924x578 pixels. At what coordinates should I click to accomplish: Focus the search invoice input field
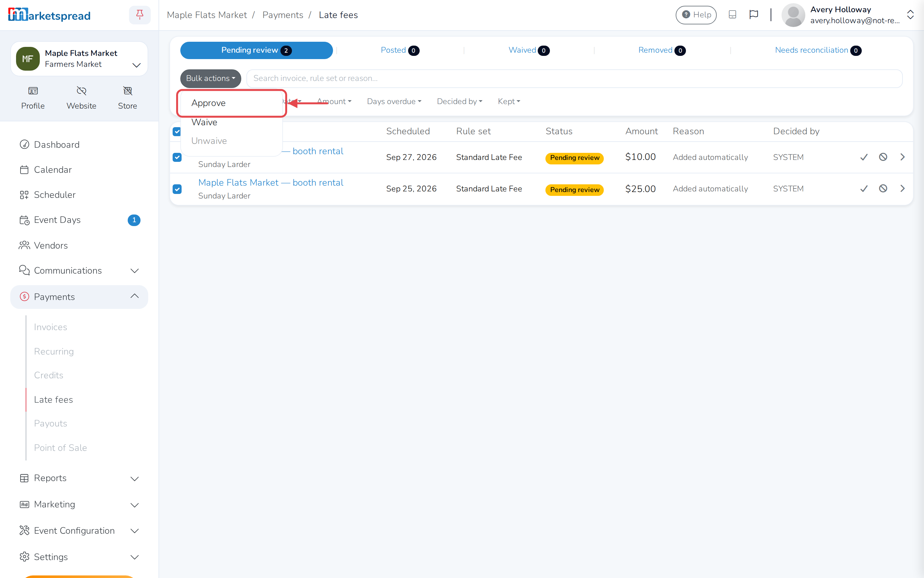pos(574,78)
